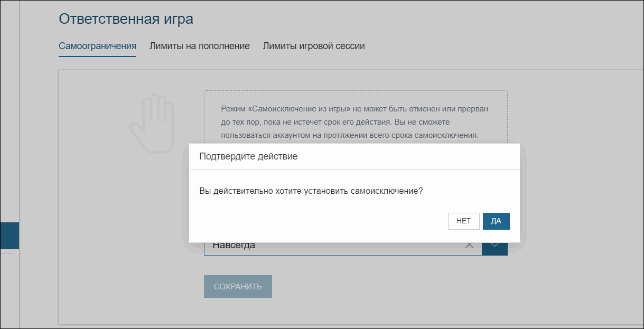Confirm self-exclusion with the ДА button
This screenshot has width=644, height=329.
[496, 221]
